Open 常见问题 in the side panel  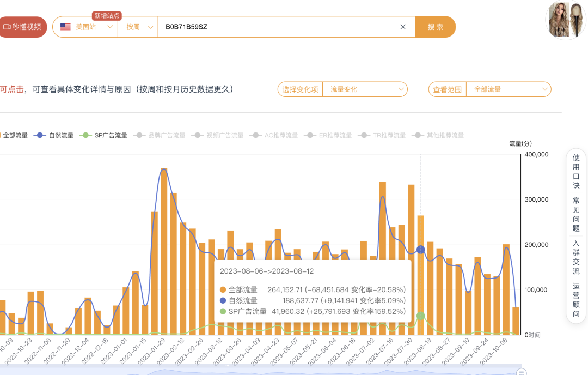click(x=576, y=214)
